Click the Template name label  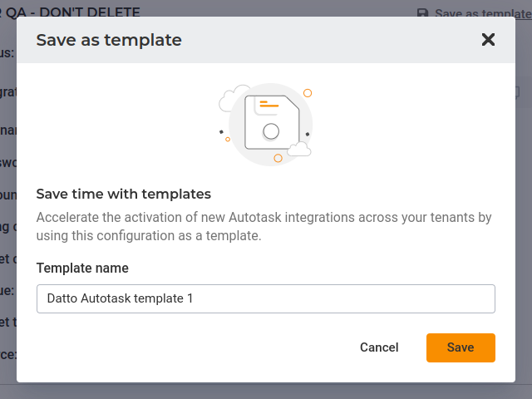coord(82,268)
